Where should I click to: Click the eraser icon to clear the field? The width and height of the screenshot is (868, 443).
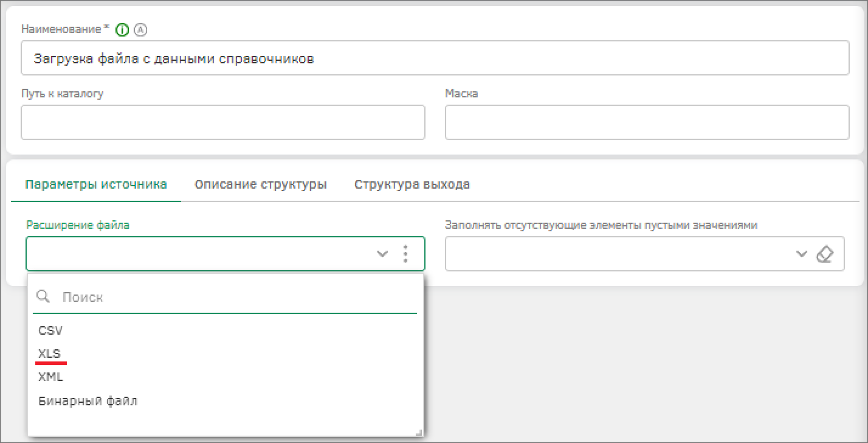824,254
